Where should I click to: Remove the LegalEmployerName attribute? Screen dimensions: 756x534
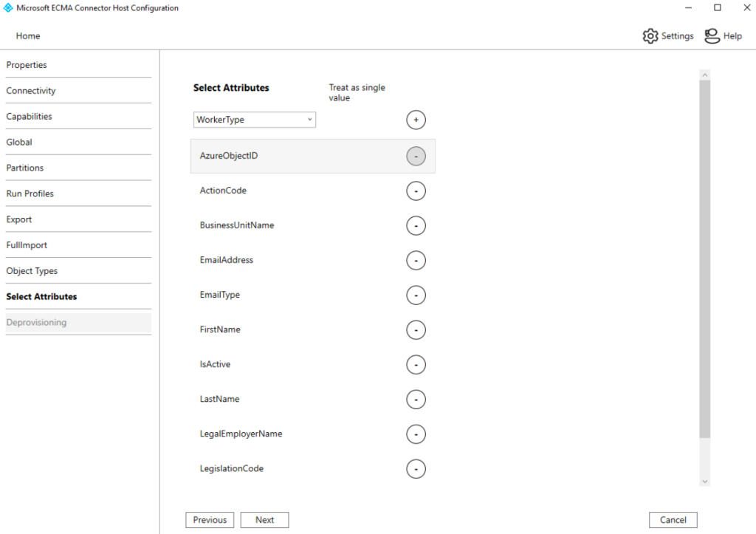pos(416,434)
